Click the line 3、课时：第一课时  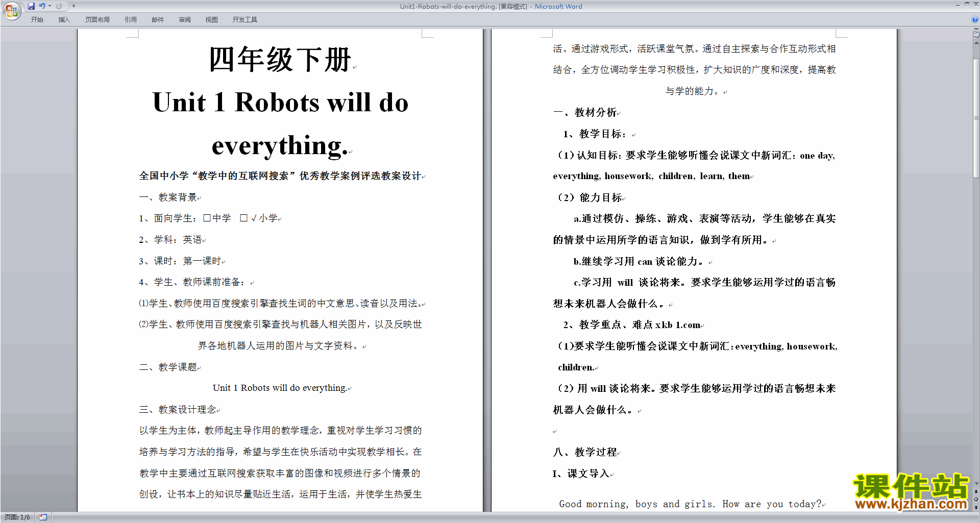[x=180, y=261]
